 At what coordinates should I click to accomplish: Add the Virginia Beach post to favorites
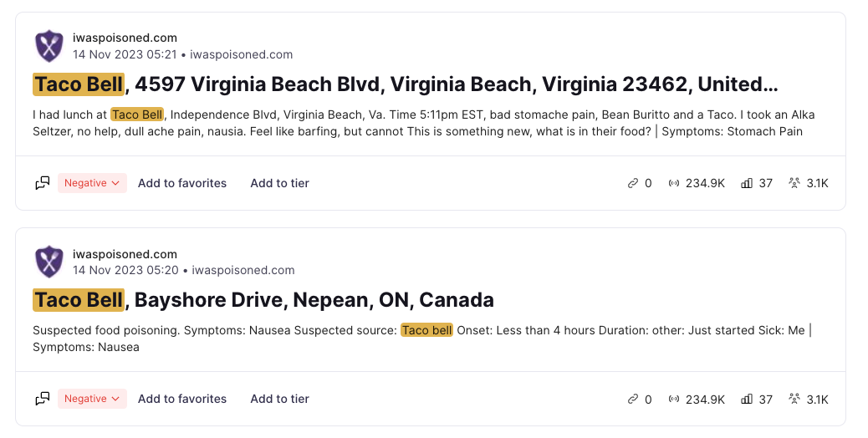[x=182, y=183]
